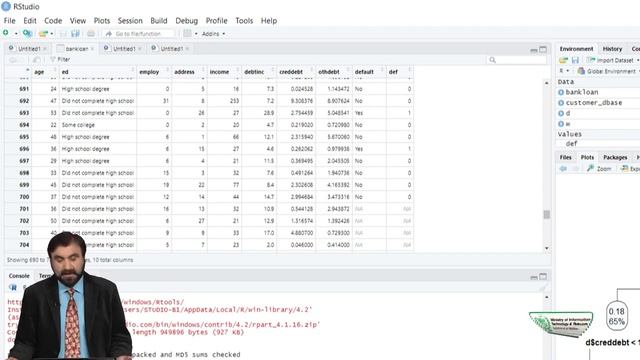Open the New File dropdown arrow
Screen dimensions: 640x360
point(16,33)
